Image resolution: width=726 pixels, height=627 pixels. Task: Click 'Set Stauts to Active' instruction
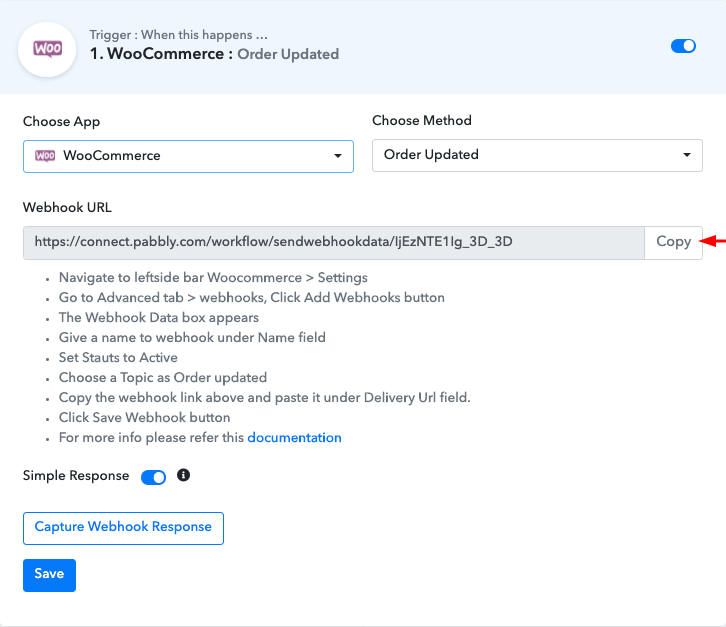click(118, 357)
